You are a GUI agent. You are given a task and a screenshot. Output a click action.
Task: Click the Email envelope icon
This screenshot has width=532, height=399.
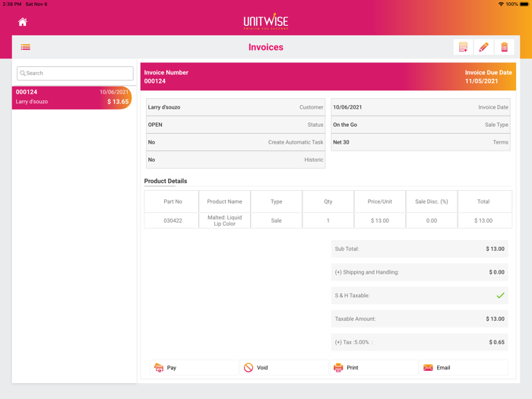point(428,368)
